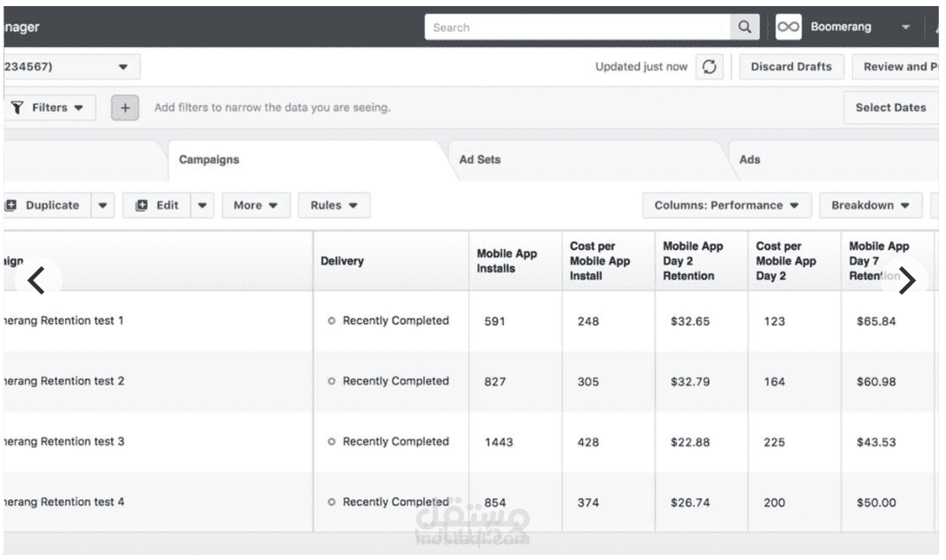Click the refresh data icon
This screenshot has width=946, height=560.
click(710, 67)
